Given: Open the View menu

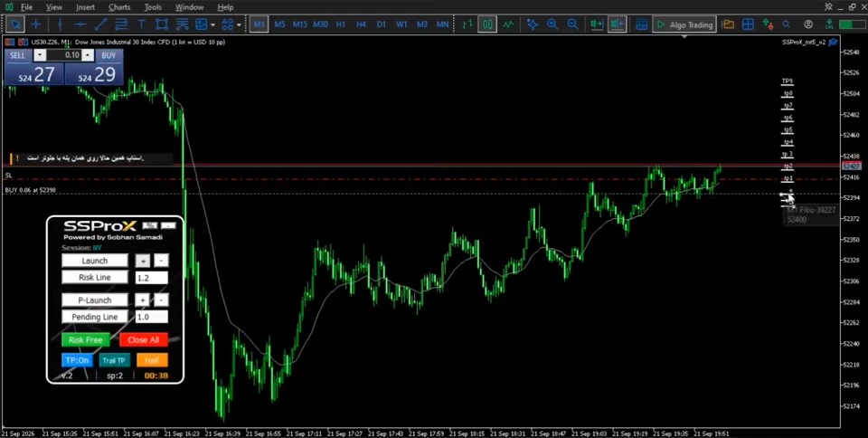Looking at the screenshot, I should coord(54,7).
